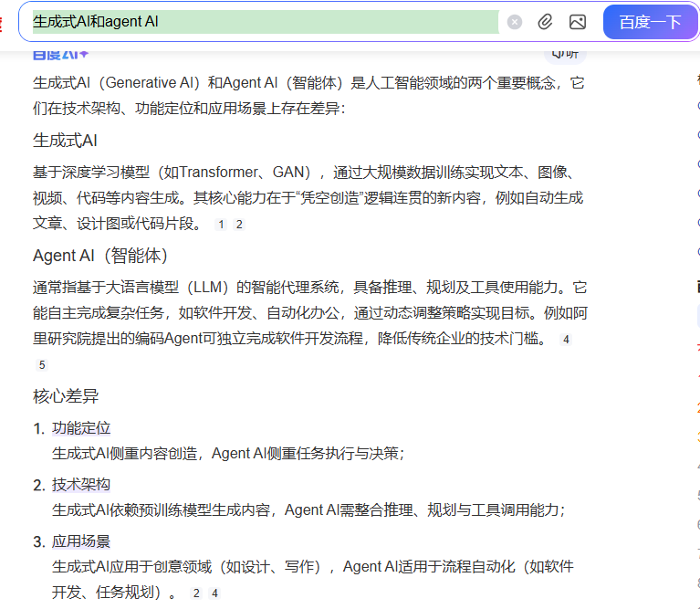The image size is (700, 609).
Task: Click the 核心差异 heading
Action: click(x=66, y=396)
